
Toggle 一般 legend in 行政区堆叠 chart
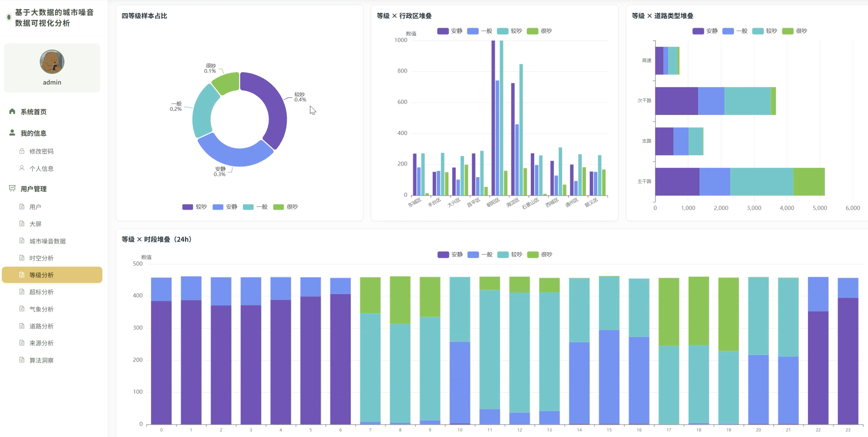point(480,31)
